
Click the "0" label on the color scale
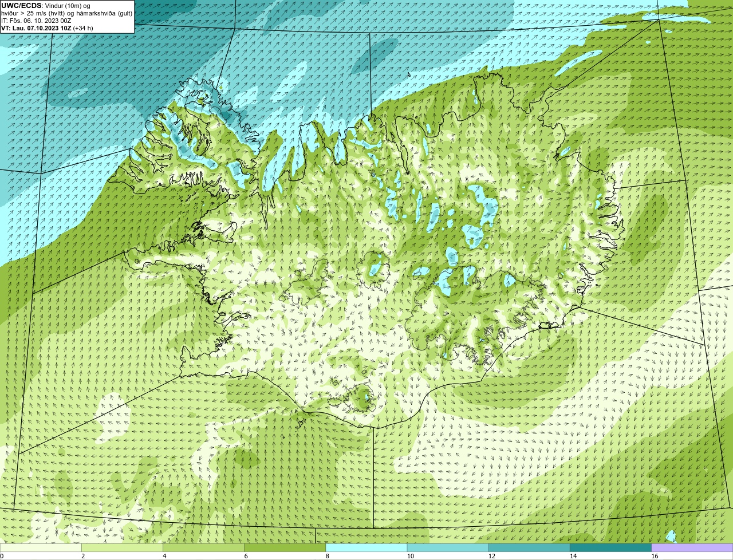click(2, 556)
